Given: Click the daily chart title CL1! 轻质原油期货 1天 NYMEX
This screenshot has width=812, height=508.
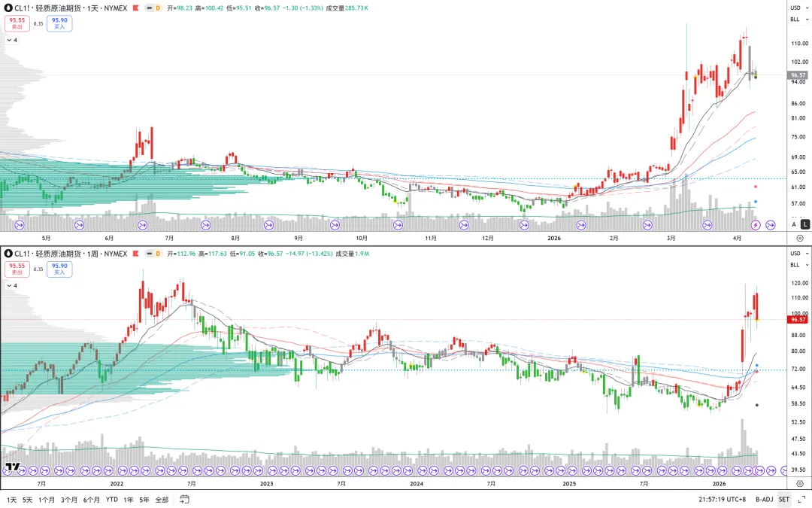Looking at the screenshot, I should pyautogui.click(x=71, y=8).
